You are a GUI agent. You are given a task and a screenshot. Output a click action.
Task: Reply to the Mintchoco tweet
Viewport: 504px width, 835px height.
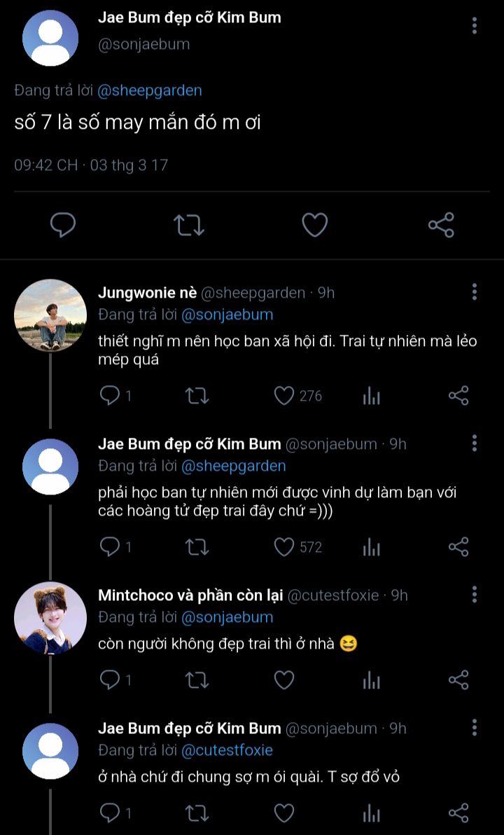[x=110, y=679]
